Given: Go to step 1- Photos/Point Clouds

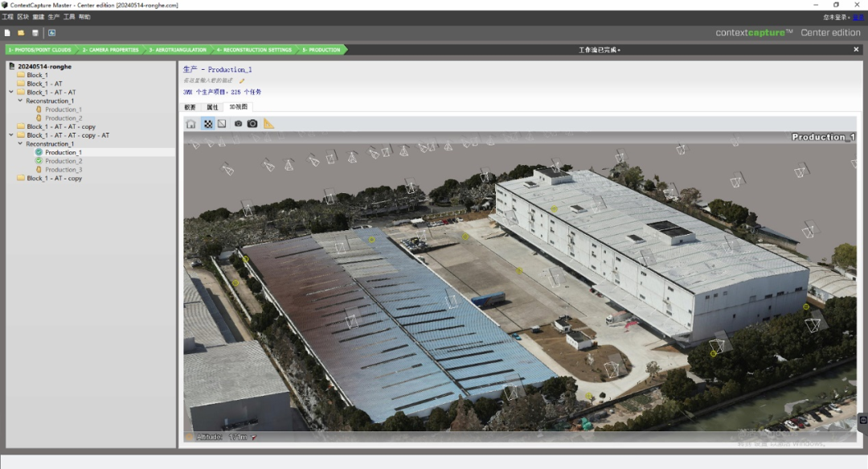Looking at the screenshot, I should point(40,50).
